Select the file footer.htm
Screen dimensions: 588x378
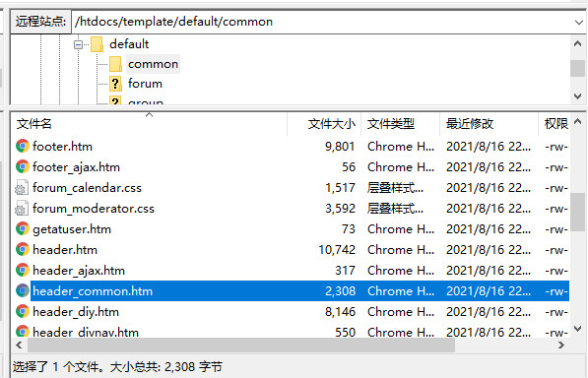[62, 146]
